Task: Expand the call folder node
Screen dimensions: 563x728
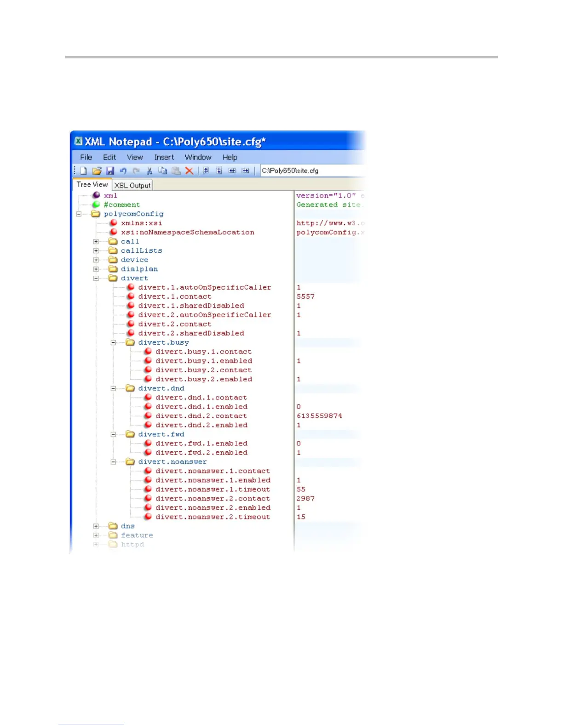Action: pyautogui.click(x=96, y=241)
